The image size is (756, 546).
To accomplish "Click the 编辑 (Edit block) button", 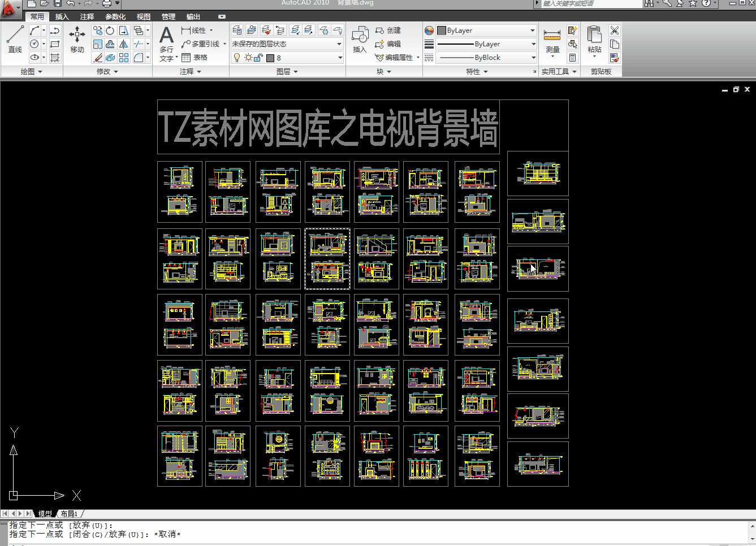I will [x=388, y=44].
